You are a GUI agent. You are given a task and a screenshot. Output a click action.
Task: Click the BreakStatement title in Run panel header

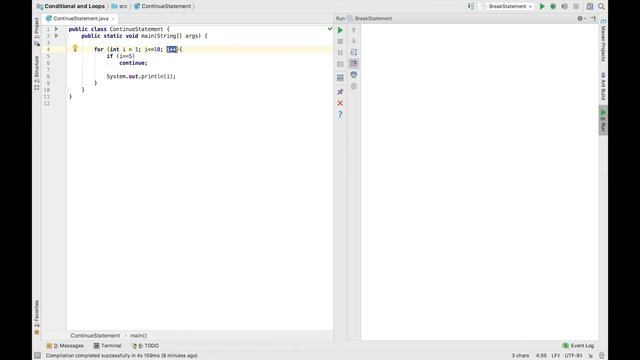click(373, 18)
